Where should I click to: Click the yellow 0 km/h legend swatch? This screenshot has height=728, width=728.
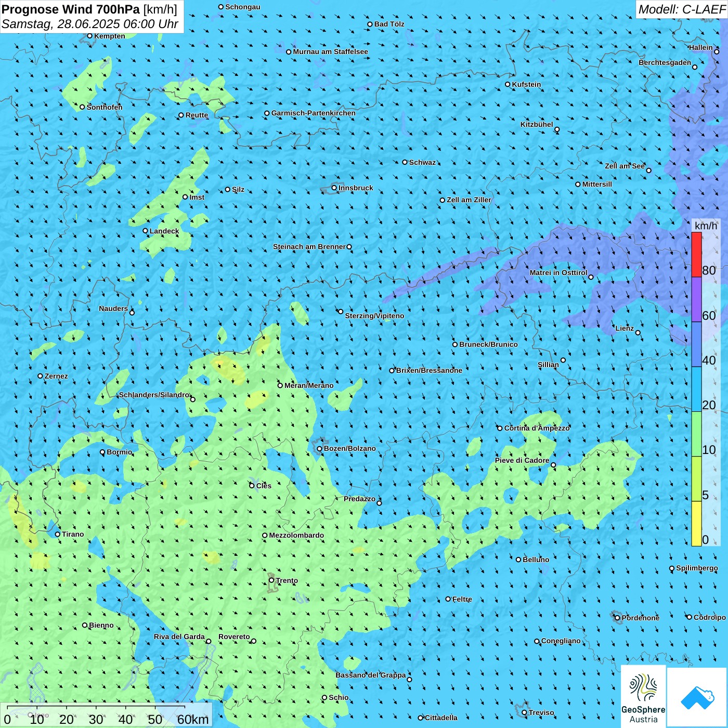(696, 524)
